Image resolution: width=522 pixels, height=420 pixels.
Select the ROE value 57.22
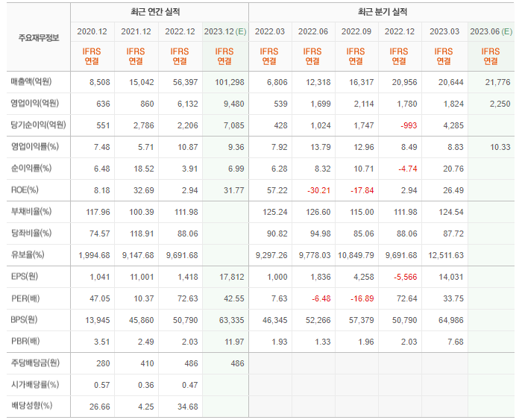277,190
